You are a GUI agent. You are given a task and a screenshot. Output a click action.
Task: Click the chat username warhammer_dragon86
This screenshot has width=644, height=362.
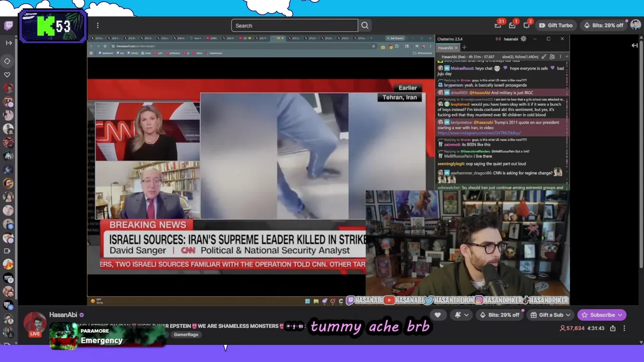472,173
